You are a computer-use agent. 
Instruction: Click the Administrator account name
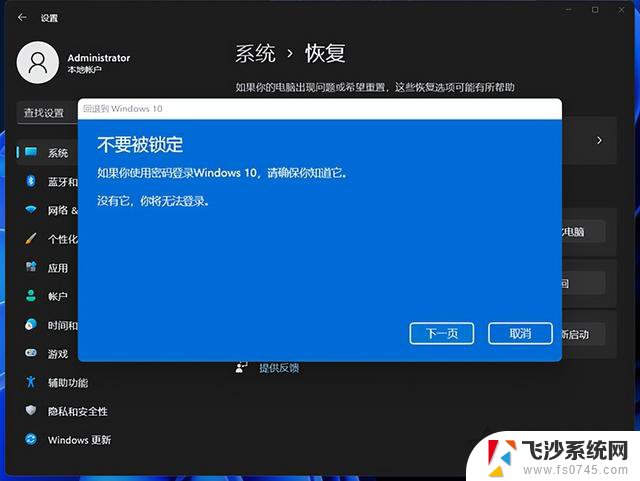pyautogui.click(x=99, y=58)
